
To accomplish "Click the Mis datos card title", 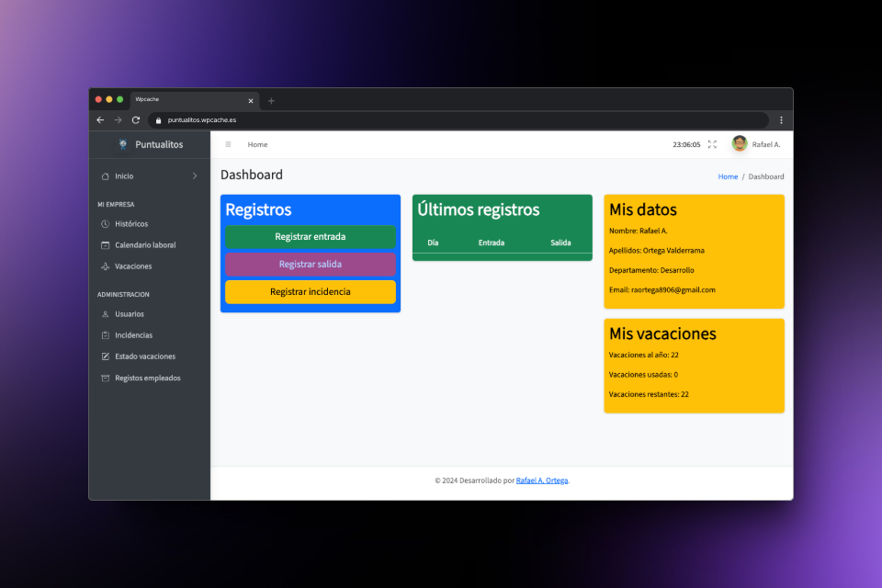I will coord(643,209).
